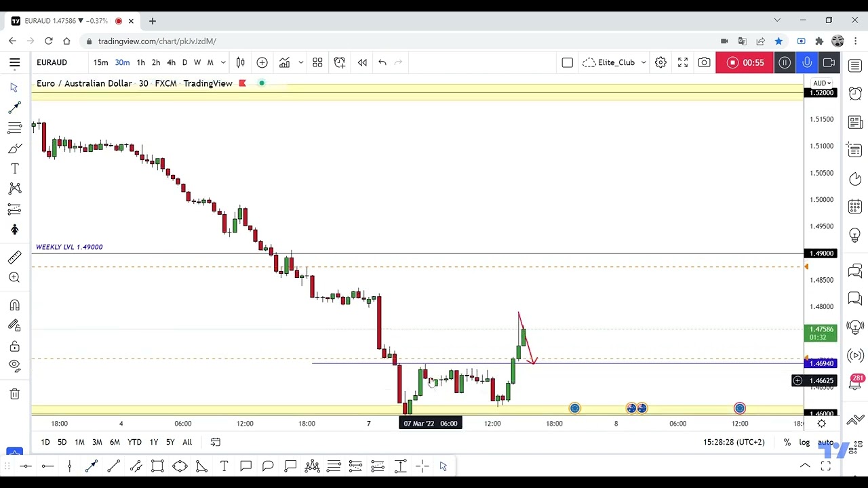868x488 pixels.
Task: Start bar replay mode
Action: tap(362, 62)
